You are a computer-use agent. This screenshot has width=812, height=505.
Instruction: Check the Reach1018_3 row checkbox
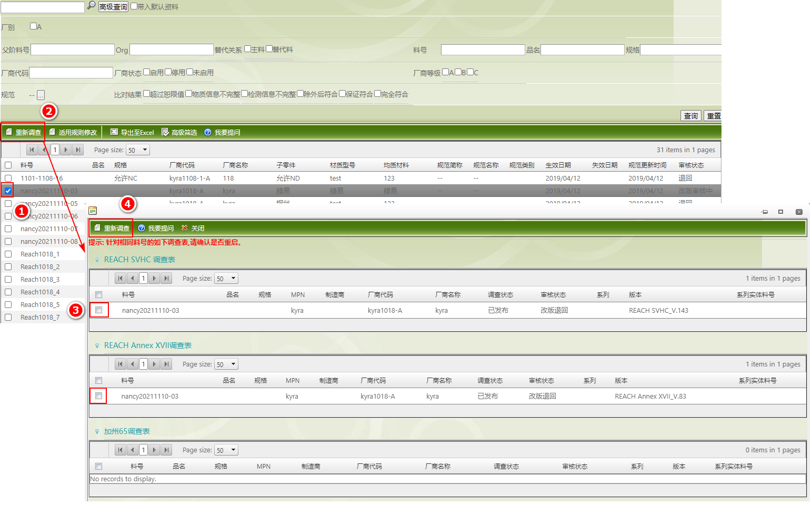(x=8, y=279)
